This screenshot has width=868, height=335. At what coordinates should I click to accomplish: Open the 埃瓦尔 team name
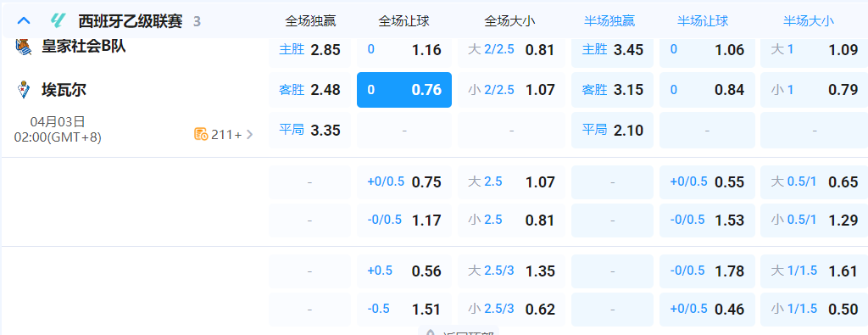[64, 90]
